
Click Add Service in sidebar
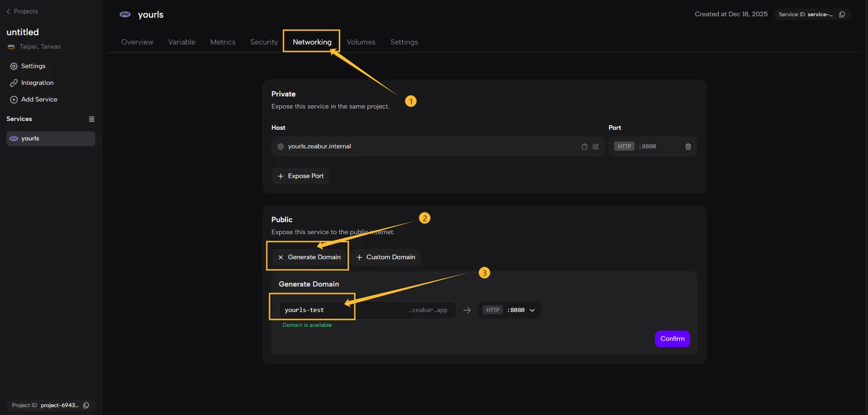[x=39, y=100]
